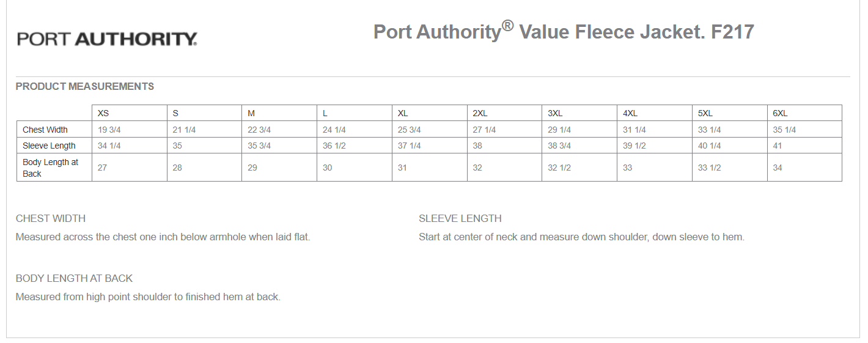Click the Port Authority logo
Viewport: 868px width, 343px height.
(x=107, y=39)
